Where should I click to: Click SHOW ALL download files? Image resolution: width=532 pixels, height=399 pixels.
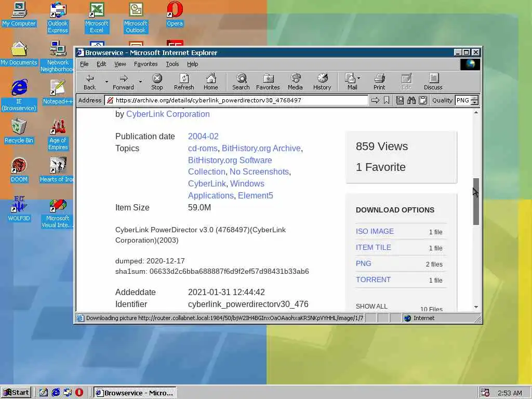pos(371,307)
